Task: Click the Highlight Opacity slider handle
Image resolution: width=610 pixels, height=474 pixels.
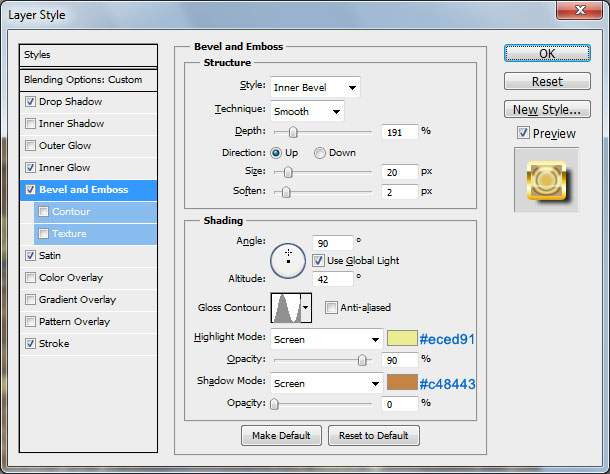Action: [362, 360]
